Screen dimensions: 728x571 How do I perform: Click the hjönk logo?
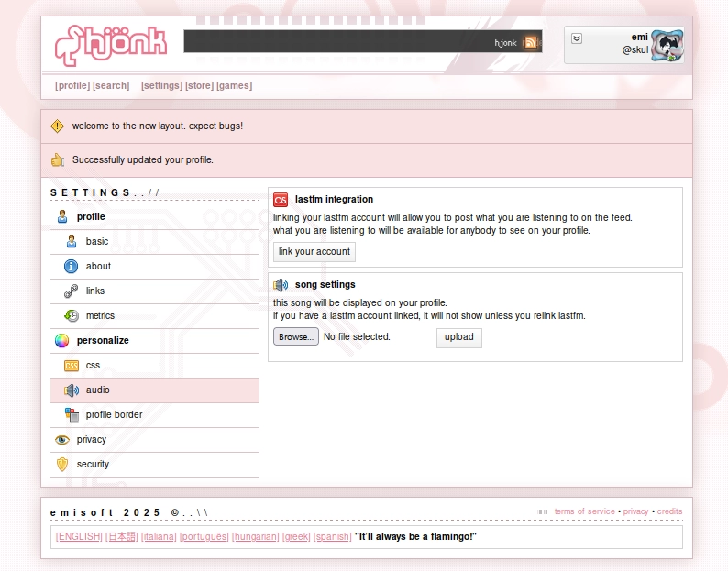111,45
